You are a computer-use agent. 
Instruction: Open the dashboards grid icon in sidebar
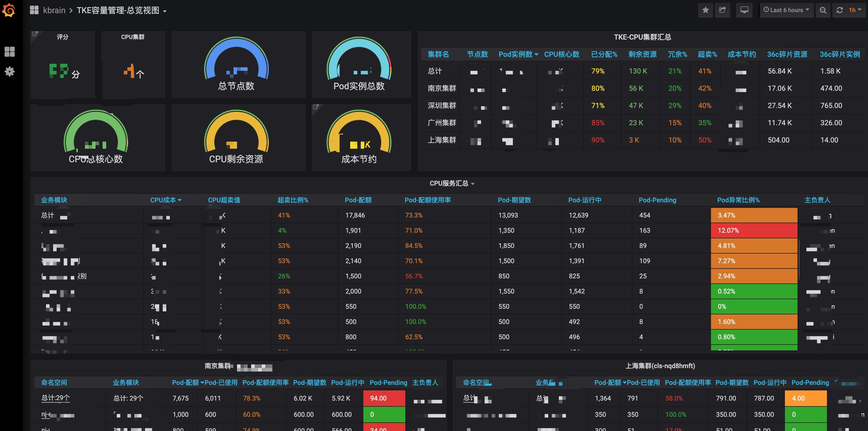coord(9,52)
